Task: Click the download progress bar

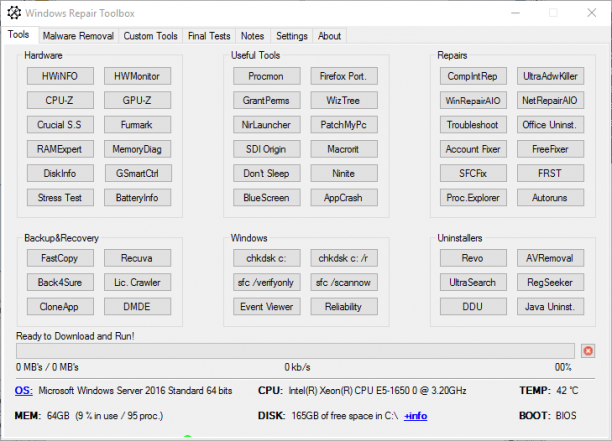Action: click(x=295, y=351)
